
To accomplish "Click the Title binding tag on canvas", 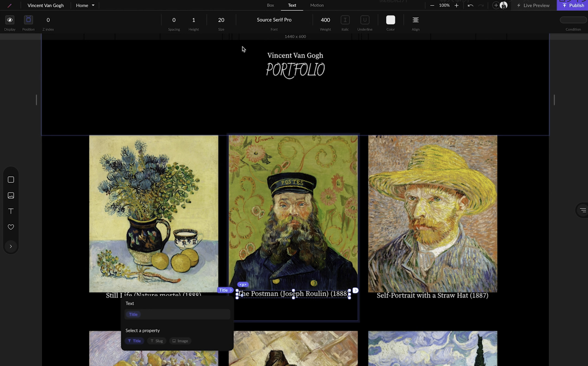I will tap(225, 290).
